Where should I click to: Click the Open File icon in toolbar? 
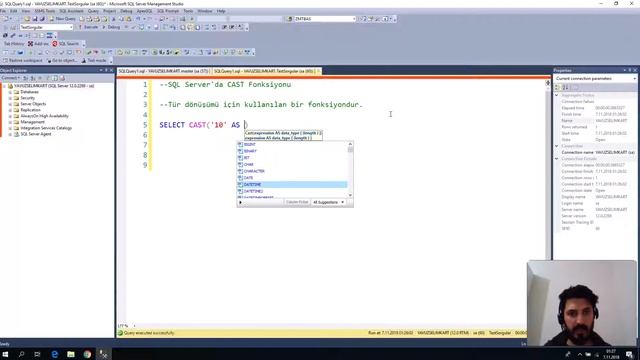(x=27, y=19)
